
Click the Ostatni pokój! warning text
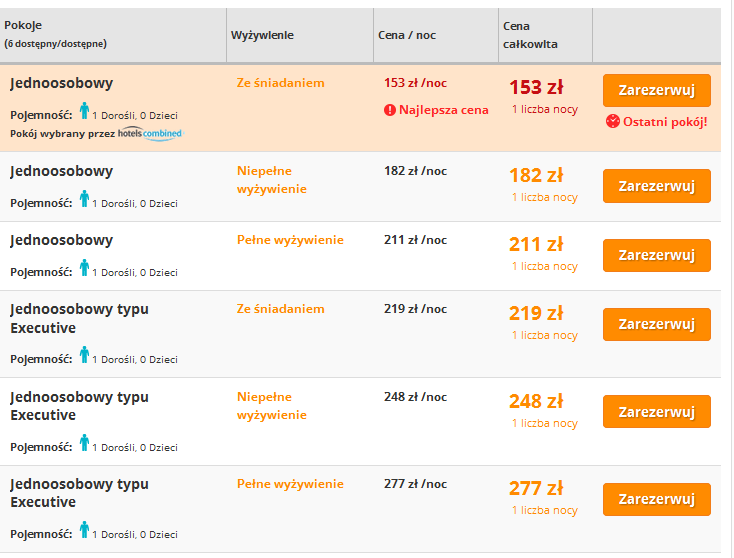[x=665, y=122]
